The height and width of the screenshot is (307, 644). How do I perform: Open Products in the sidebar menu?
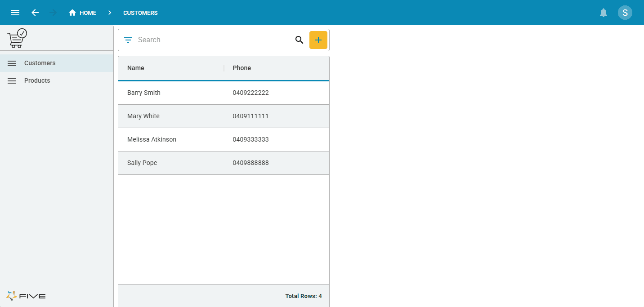coord(37,81)
